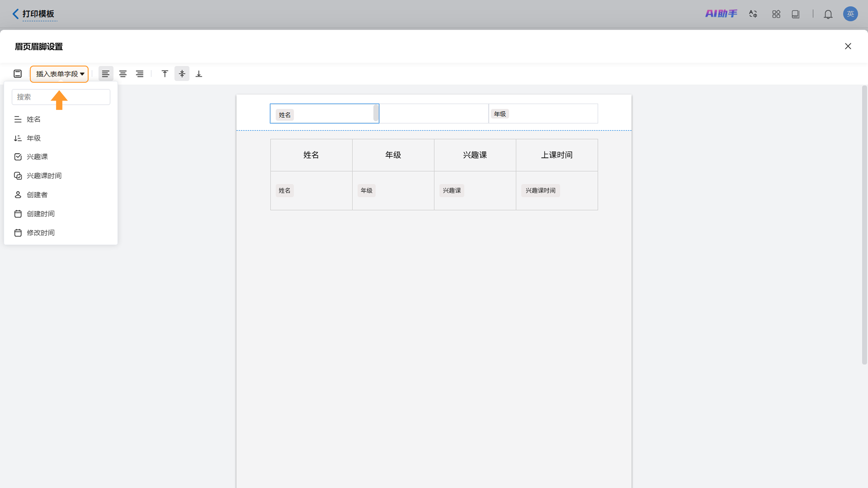This screenshot has width=868, height=488.
Task: Click the 打印模板 title text
Action: (38, 14)
